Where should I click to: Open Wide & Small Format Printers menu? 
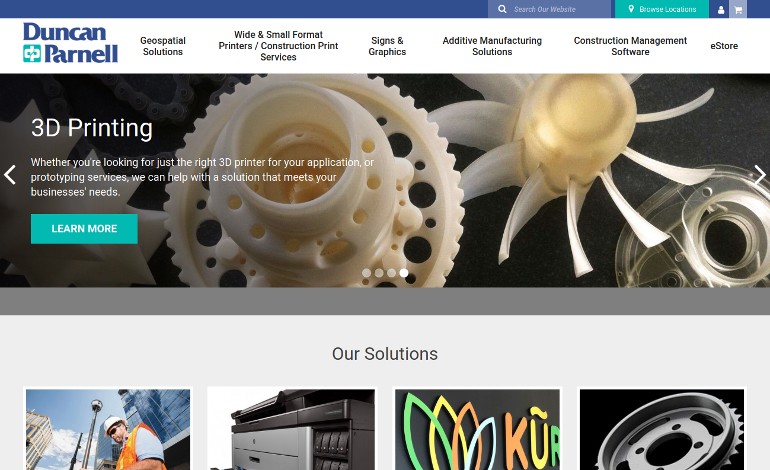tap(278, 46)
